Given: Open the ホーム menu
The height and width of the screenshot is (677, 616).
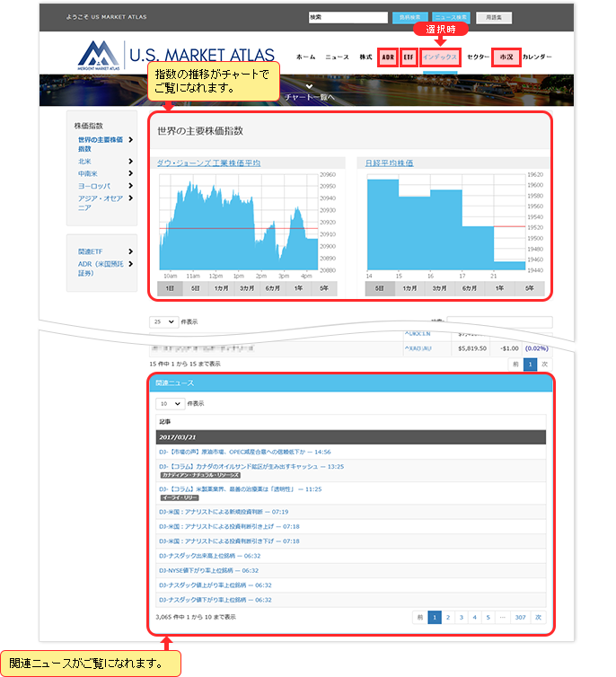Looking at the screenshot, I should (x=305, y=57).
